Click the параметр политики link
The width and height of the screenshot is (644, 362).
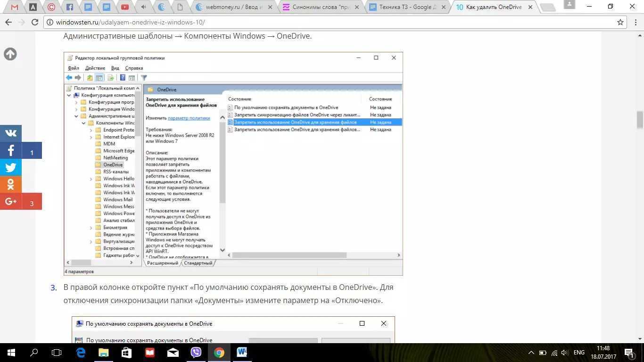pos(189,118)
